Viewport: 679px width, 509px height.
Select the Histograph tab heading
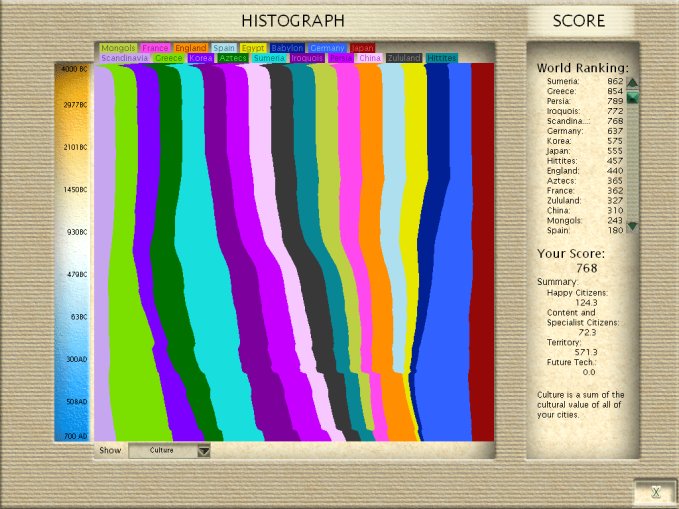292,20
